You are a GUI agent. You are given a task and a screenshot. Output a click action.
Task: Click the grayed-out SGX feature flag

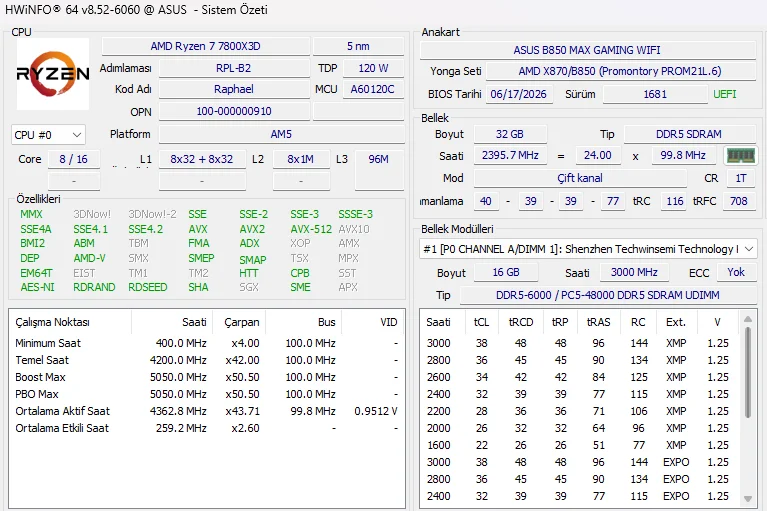pos(248,288)
